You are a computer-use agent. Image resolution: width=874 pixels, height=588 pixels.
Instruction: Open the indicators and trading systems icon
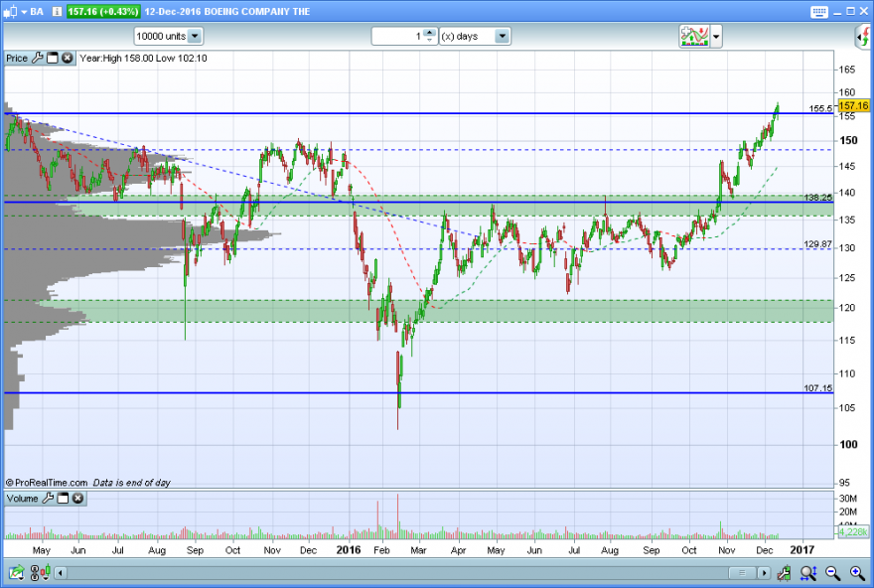[694, 36]
